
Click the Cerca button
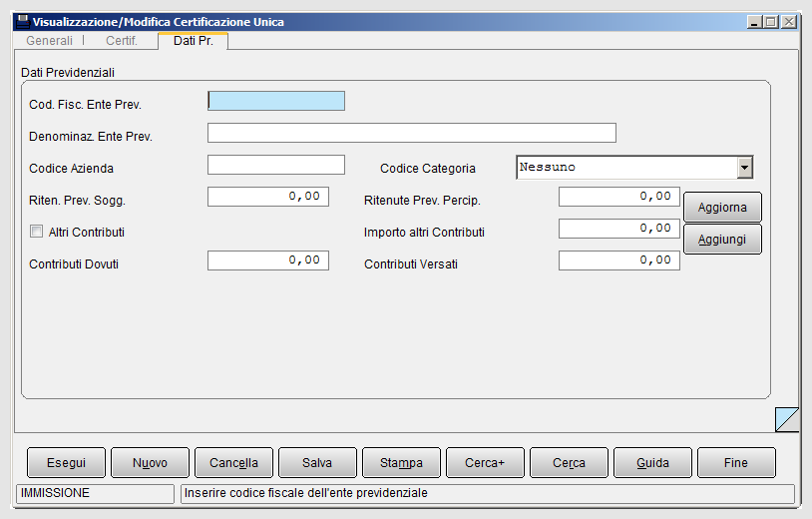click(570, 462)
